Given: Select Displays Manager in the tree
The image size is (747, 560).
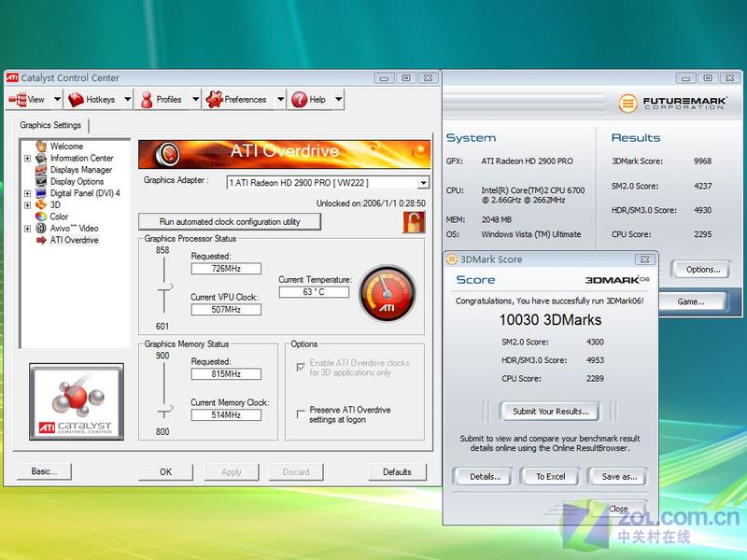Looking at the screenshot, I should tap(81, 170).
